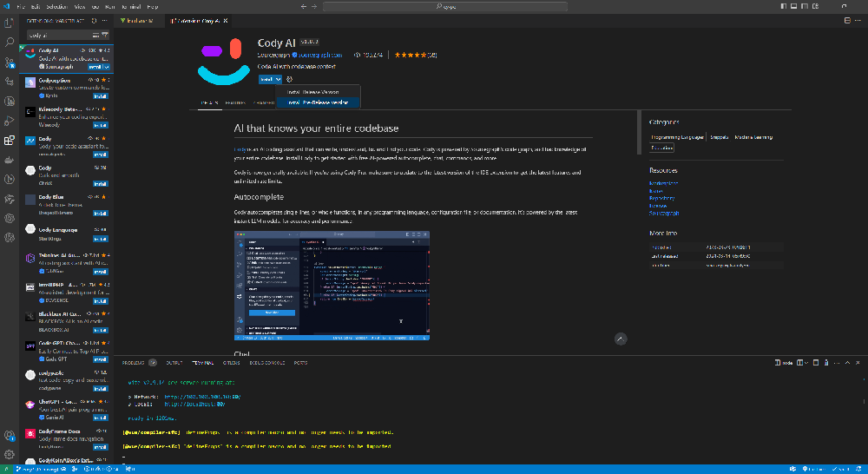Install the Codyception extension from list

100,95
